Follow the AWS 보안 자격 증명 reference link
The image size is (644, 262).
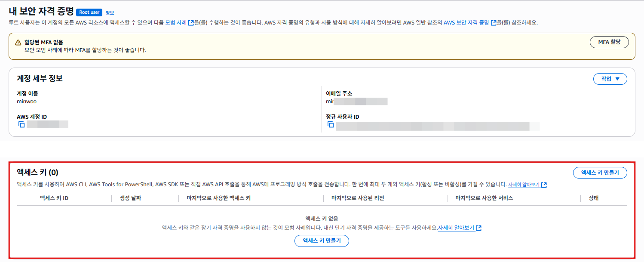click(466, 23)
